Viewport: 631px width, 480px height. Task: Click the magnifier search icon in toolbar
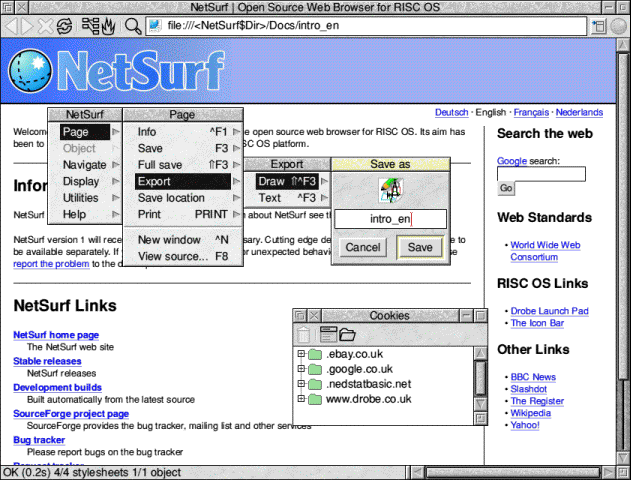tap(132, 24)
